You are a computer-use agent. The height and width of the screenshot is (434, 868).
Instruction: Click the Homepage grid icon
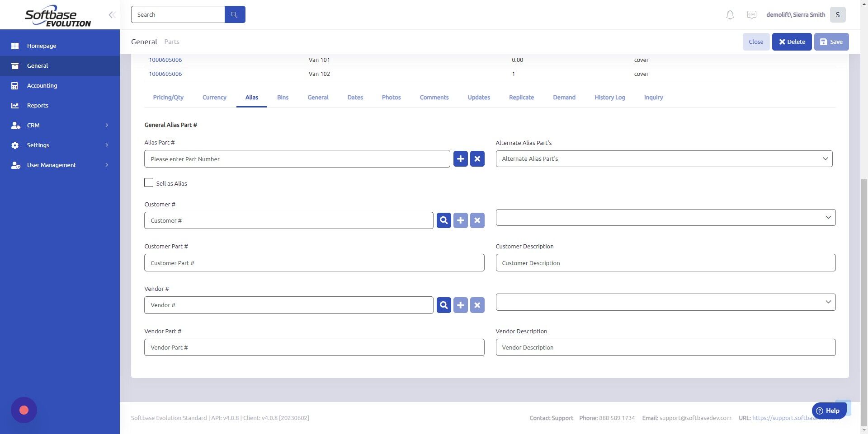[x=15, y=46]
